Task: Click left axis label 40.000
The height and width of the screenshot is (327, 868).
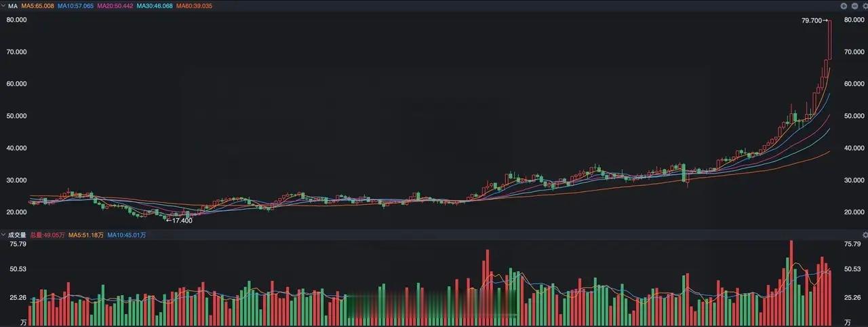Action: coord(16,148)
